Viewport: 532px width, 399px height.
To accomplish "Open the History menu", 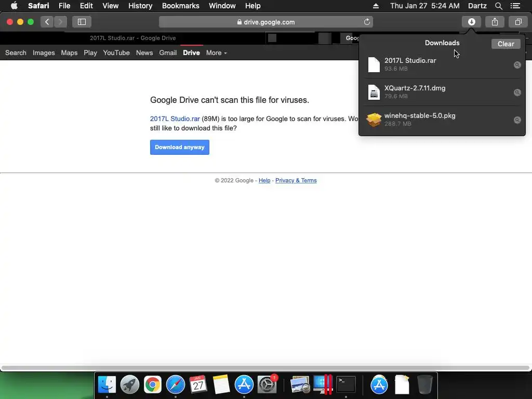I will point(140,6).
